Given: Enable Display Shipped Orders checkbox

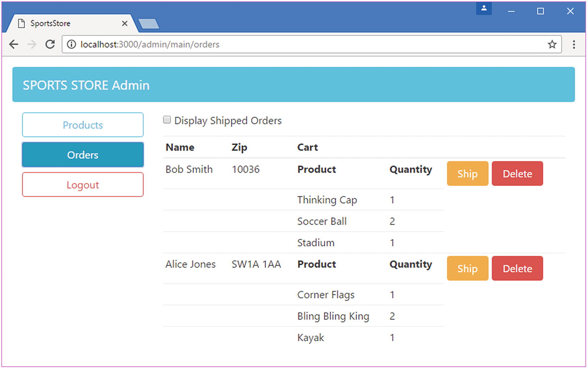Looking at the screenshot, I should (x=167, y=120).
